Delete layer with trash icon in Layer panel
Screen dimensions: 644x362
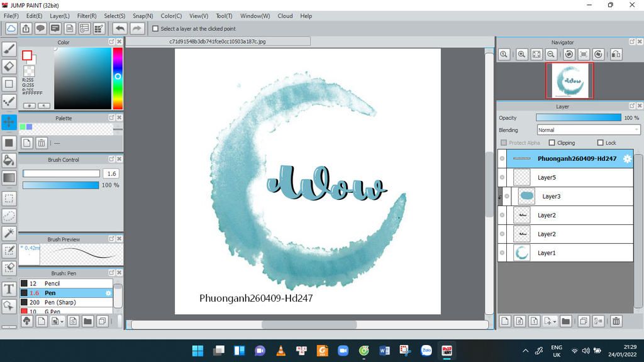[x=616, y=321]
